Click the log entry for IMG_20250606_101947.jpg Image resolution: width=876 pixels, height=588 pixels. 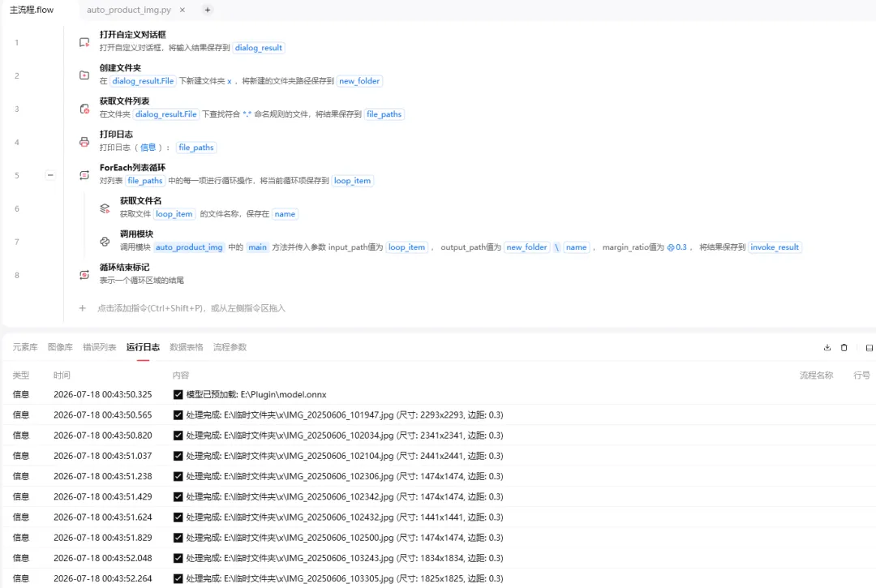tap(438, 415)
